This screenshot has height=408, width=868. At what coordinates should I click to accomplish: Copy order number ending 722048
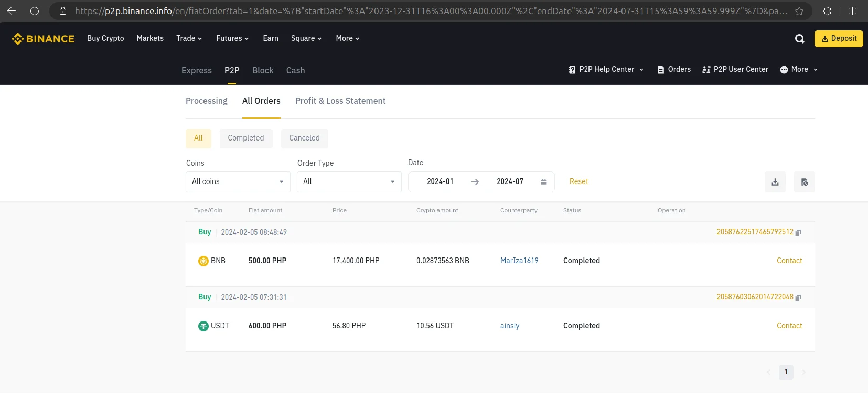coord(798,297)
